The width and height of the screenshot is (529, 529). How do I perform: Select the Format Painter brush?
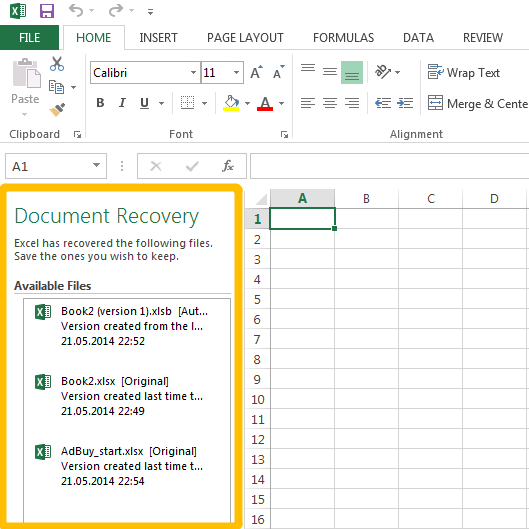57,110
